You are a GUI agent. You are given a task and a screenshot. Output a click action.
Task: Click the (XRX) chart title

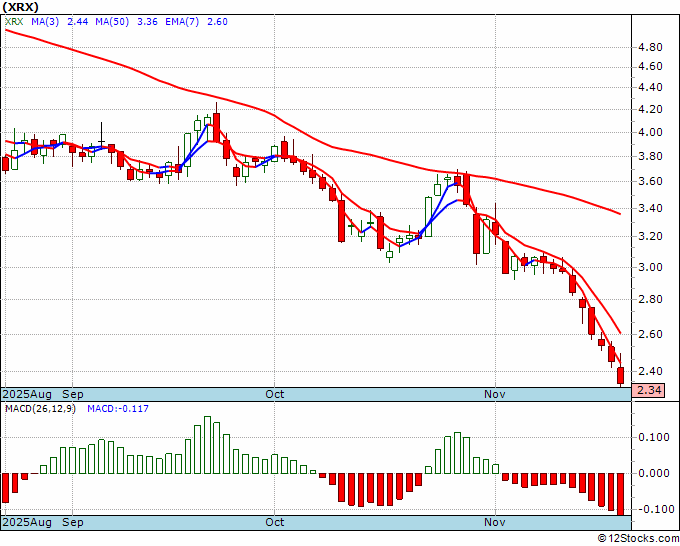coord(20,7)
